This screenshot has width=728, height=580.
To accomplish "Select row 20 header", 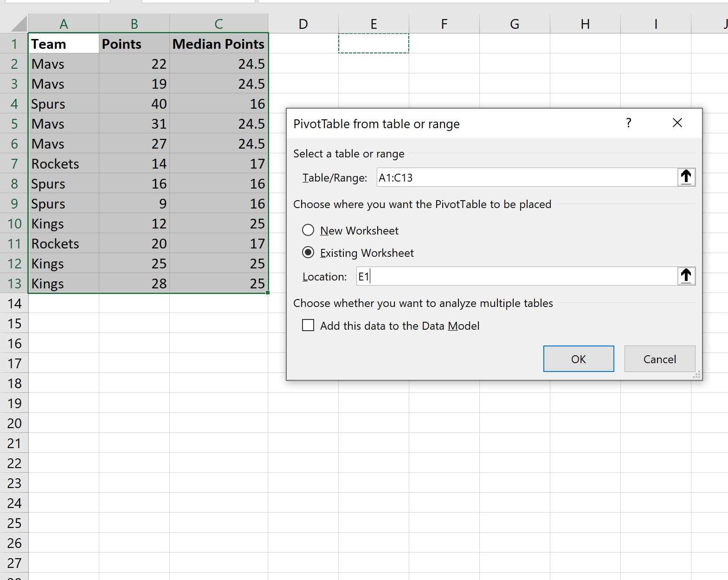I will coord(14,424).
